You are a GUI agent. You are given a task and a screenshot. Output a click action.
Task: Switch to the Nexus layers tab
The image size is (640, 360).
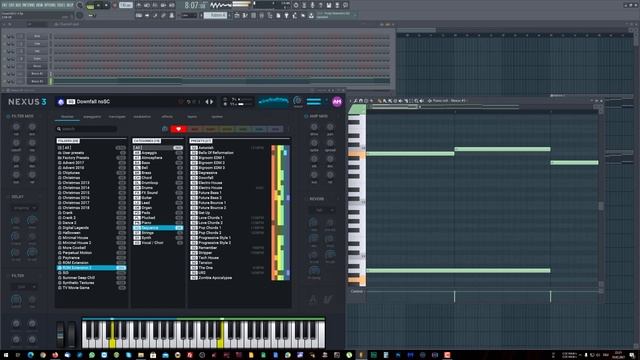click(192, 117)
